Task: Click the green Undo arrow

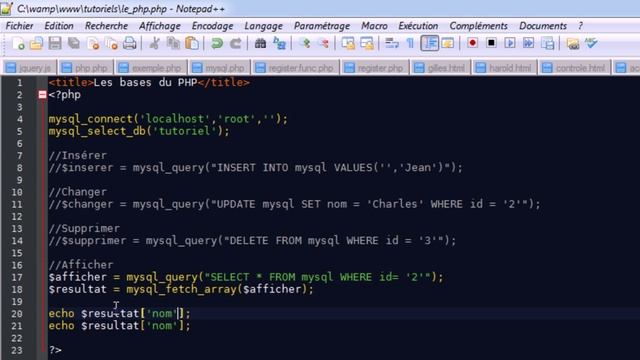Action: [217, 43]
